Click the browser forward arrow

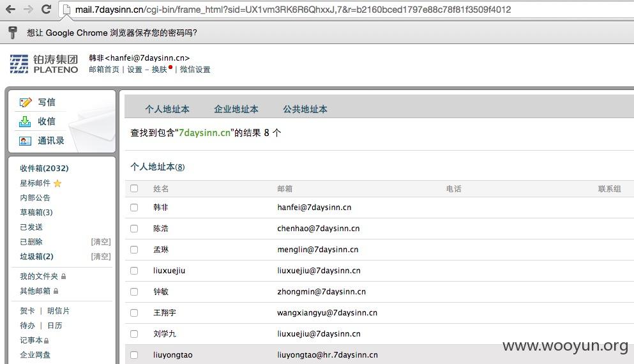(x=28, y=9)
